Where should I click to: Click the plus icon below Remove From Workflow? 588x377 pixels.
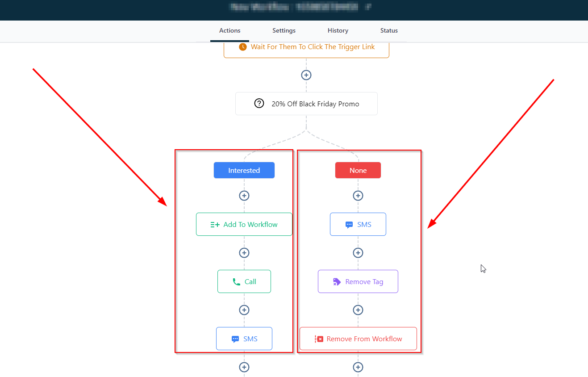coord(358,367)
